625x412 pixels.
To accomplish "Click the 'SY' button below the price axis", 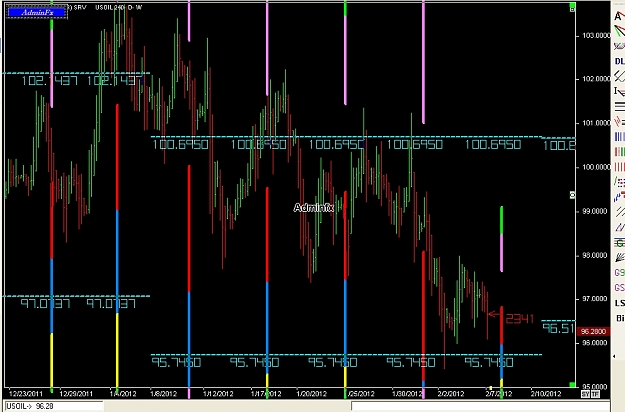I will 585,394.
